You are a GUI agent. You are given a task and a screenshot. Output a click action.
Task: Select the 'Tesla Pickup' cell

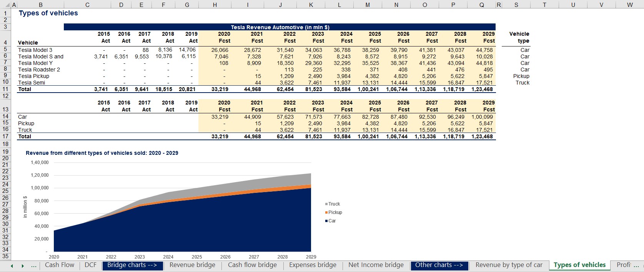(x=33, y=76)
